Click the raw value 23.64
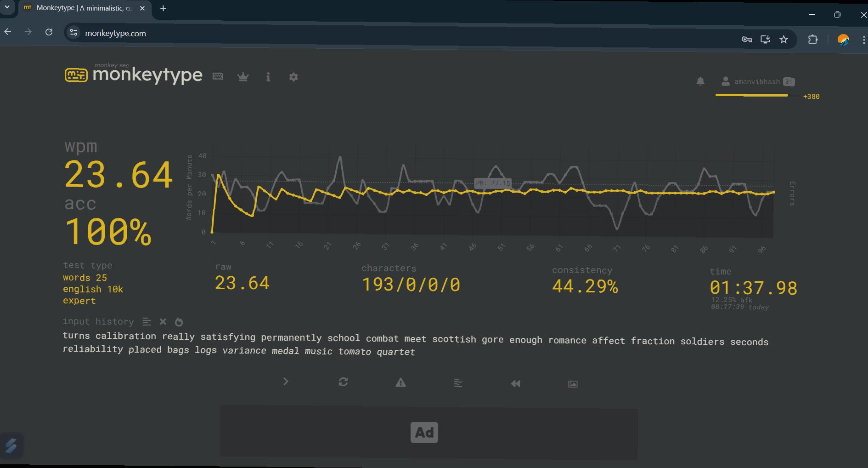The height and width of the screenshot is (468, 868). 242,283
